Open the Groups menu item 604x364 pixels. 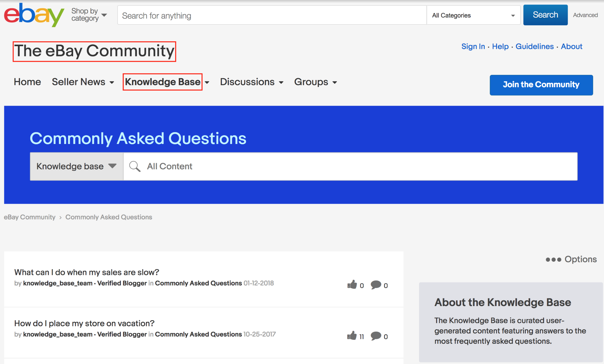311,82
